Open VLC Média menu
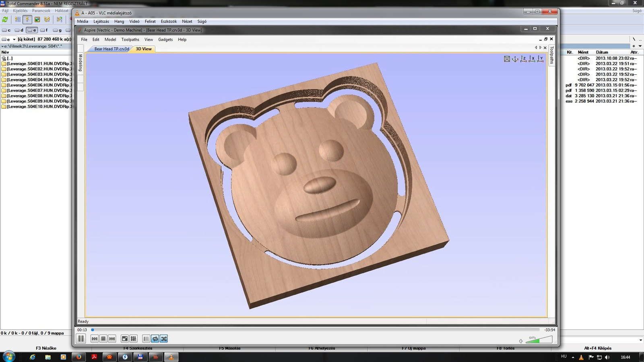The height and width of the screenshot is (362, 644). 83,21
